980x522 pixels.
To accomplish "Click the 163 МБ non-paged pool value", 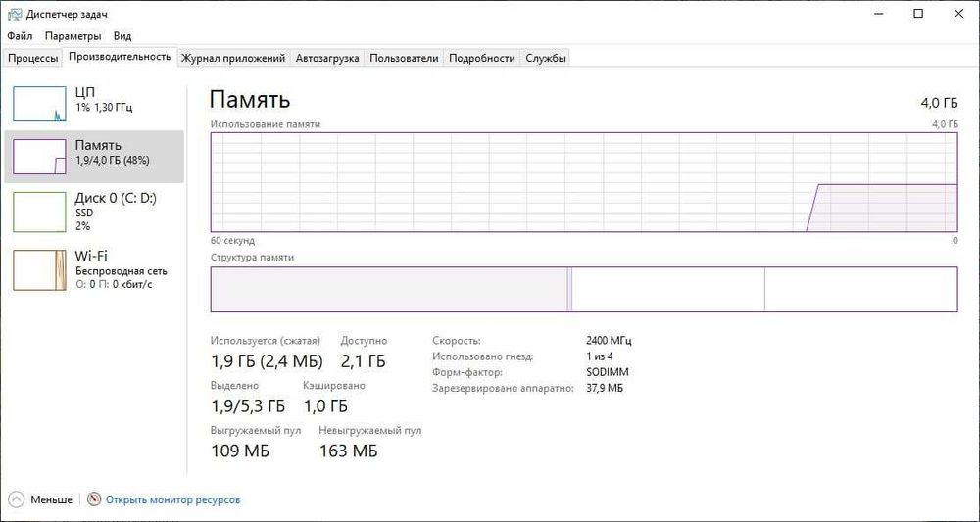I will click(348, 451).
